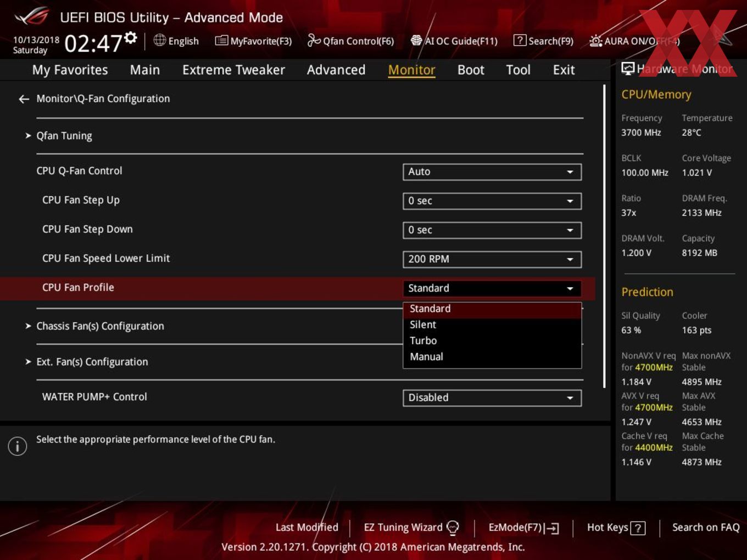This screenshot has height=560, width=747.
Task: Click the WATER PUMP+ Control label
Action: point(94,397)
